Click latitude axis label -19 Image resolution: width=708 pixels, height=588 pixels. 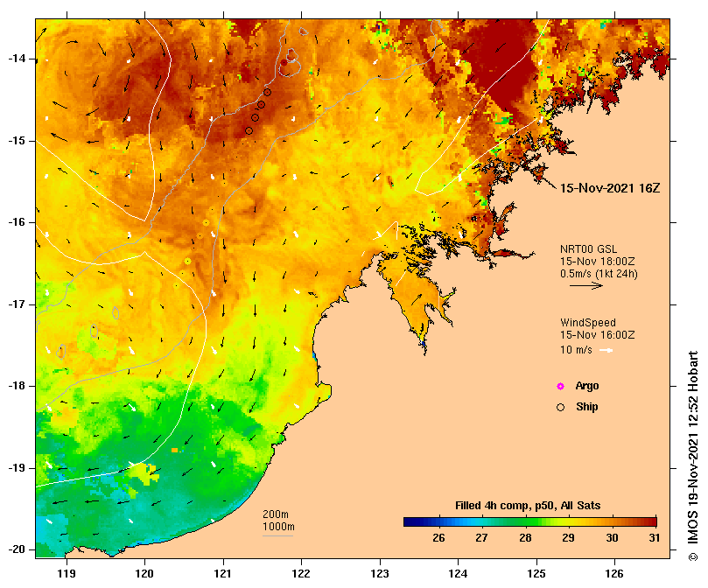coord(18,468)
